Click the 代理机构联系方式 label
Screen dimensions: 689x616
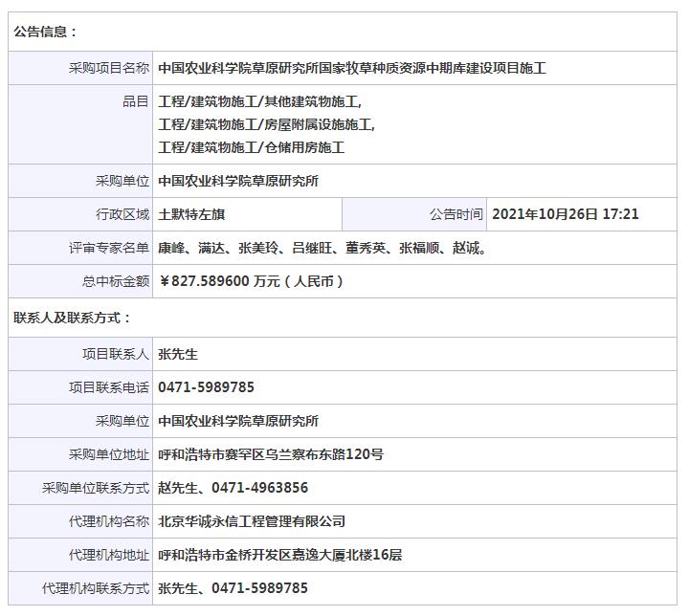click(96, 588)
